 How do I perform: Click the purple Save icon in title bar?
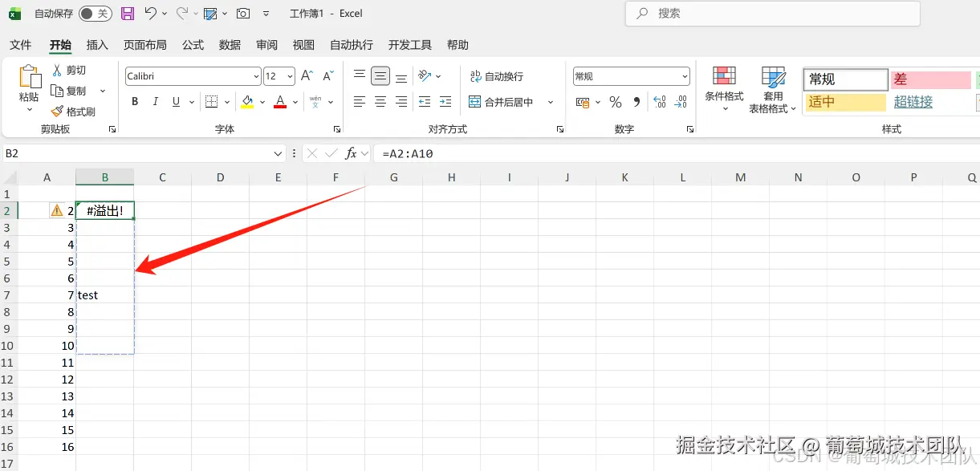pyautogui.click(x=128, y=14)
